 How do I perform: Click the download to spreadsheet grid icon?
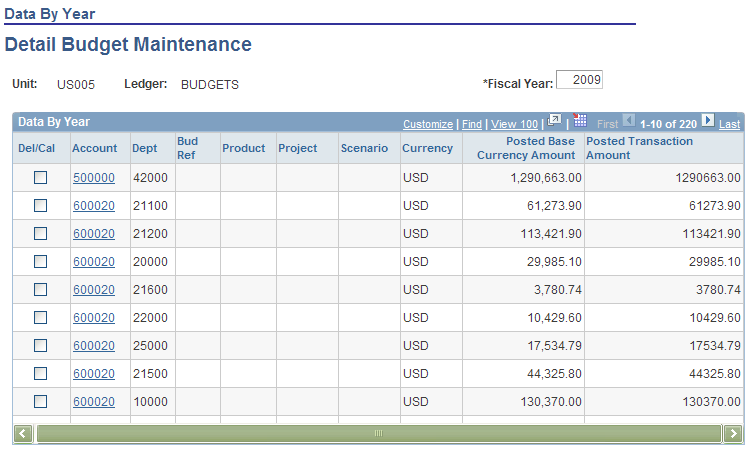580,120
